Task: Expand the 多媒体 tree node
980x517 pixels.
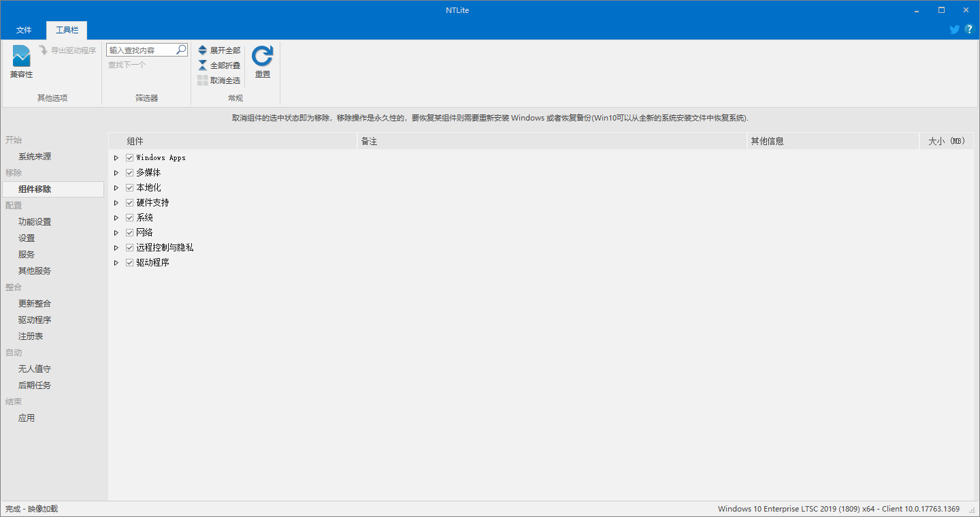Action: tap(116, 173)
